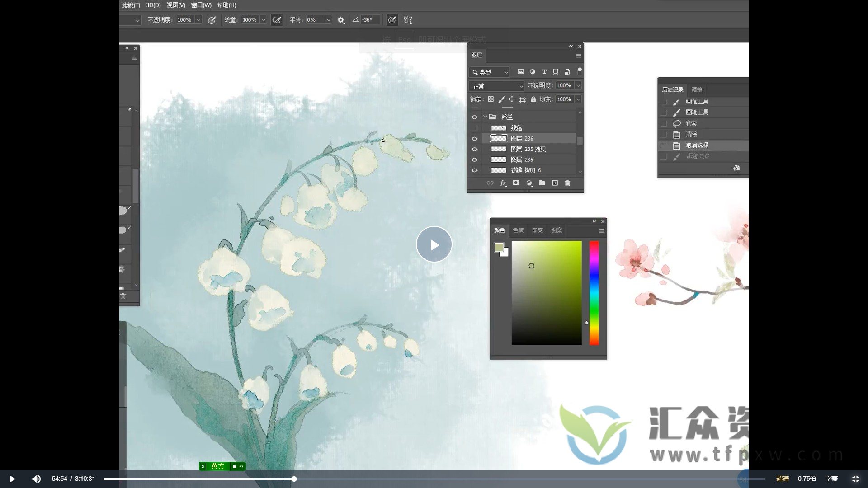Hide layer 图层 235
The width and height of the screenshot is (868, 488).
(x=474, y=160)
